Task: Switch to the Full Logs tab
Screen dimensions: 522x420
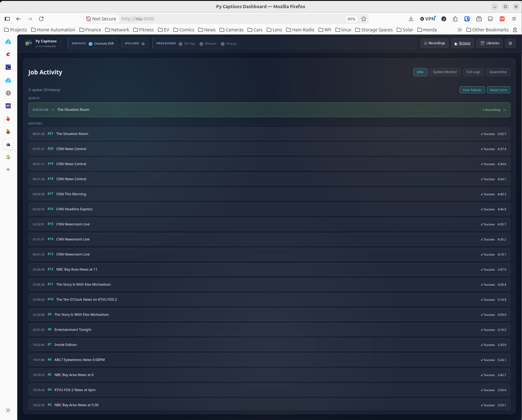Action: (x=473, y=72)
